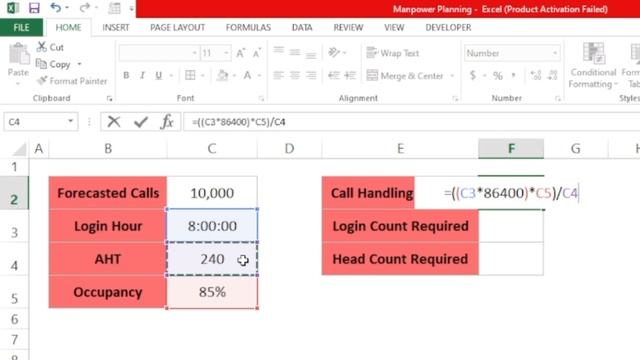The height and width of the screenshot is (360, 640).
Task: Select the Format Painter tool
Action: pyautogui.click(x=72, y=81)
